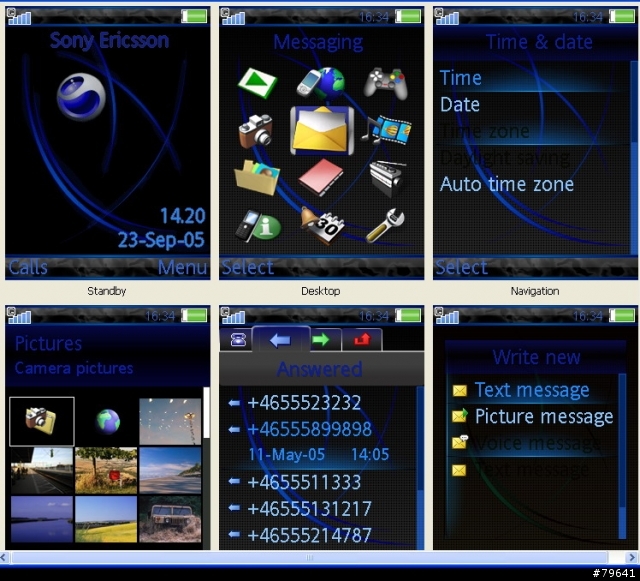Switch to the Answered blue arrow tab
Screen dimensions: 640x581
tap(281, 339)
